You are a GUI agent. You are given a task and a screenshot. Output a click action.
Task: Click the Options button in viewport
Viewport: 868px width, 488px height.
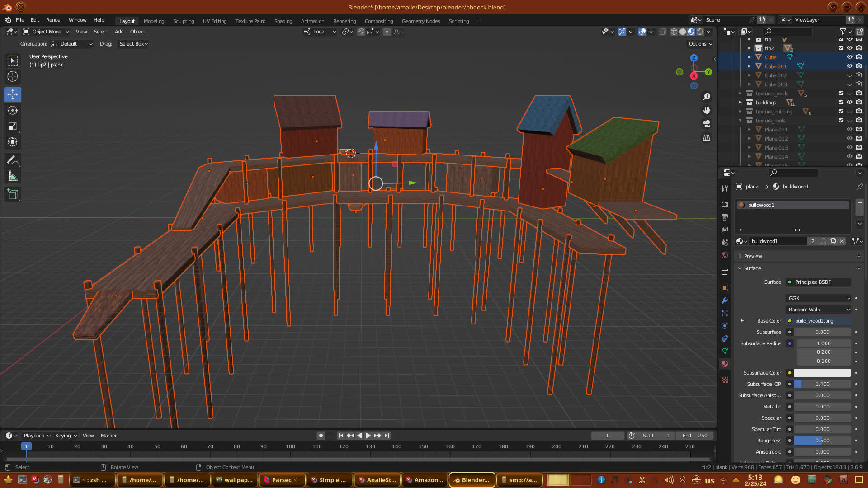(x=700, y=44)
